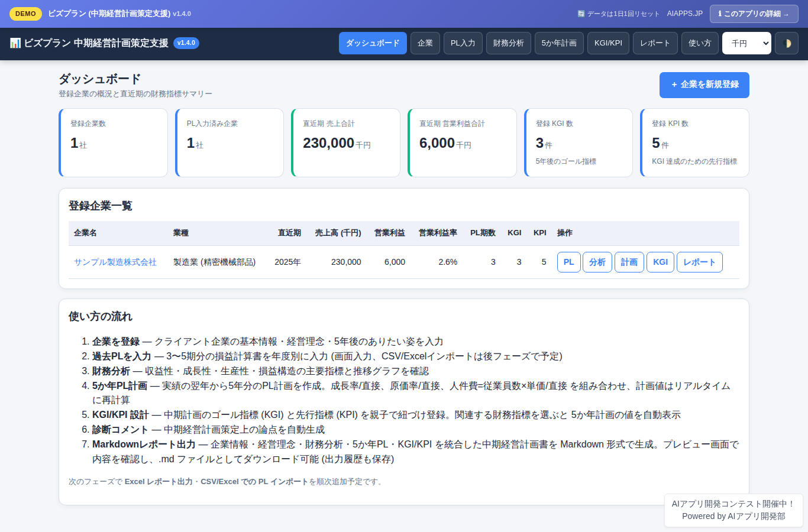Click PL期数 column header

point(483,233)
